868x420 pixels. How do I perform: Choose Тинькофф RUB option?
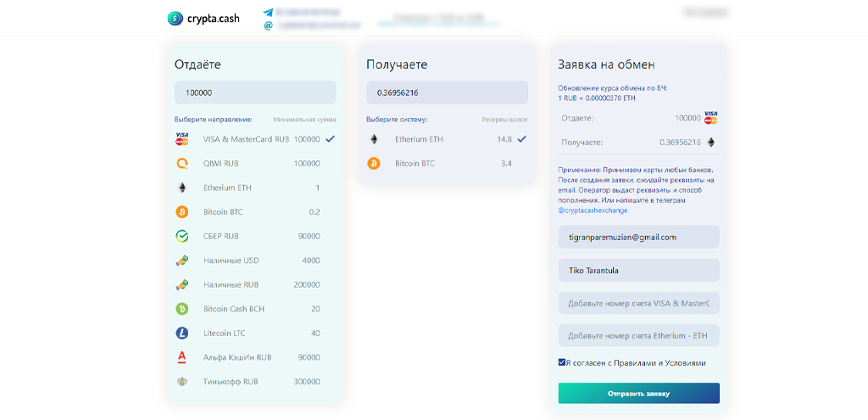(230, 382)
